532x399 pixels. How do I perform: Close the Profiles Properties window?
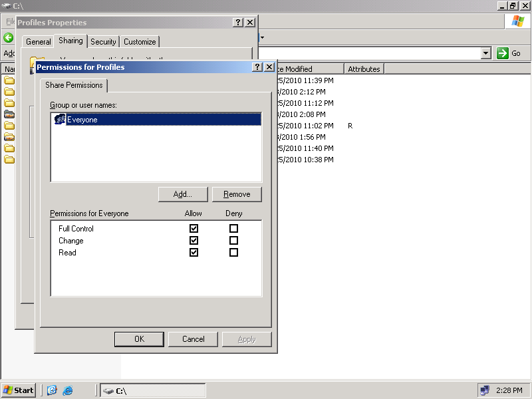pyautogui.click(x=251, y=23)
